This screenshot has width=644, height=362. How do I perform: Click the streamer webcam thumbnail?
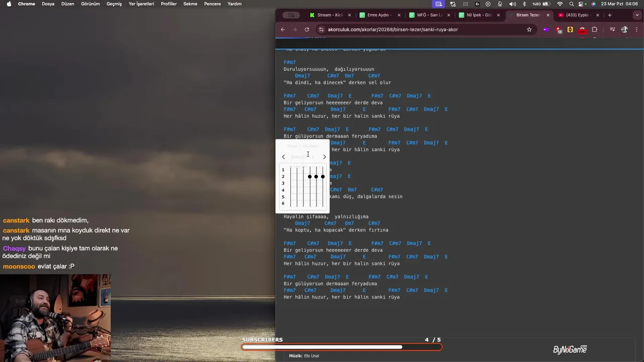[55, 318]
